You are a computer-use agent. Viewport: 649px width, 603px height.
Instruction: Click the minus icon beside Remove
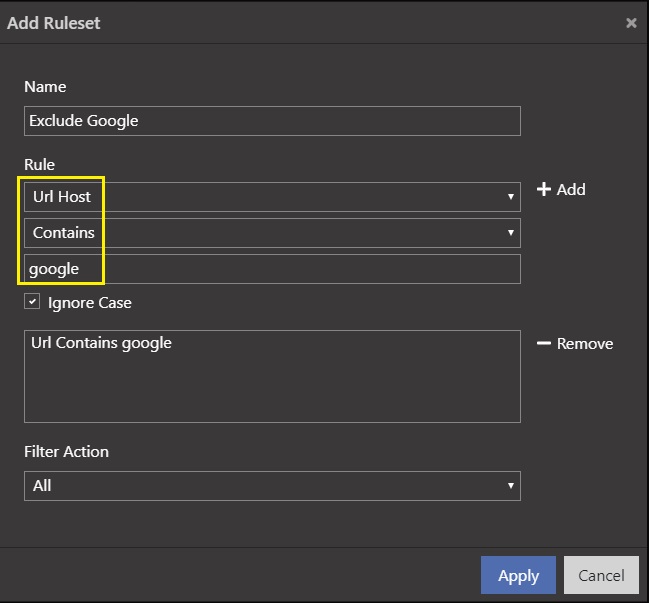click(x=544, y=343)
